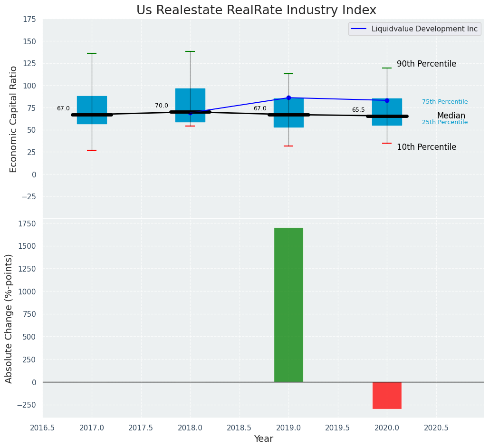Click the Median annotation text
489x448 pixels.
pyautogui.click(x=451, y=116)
